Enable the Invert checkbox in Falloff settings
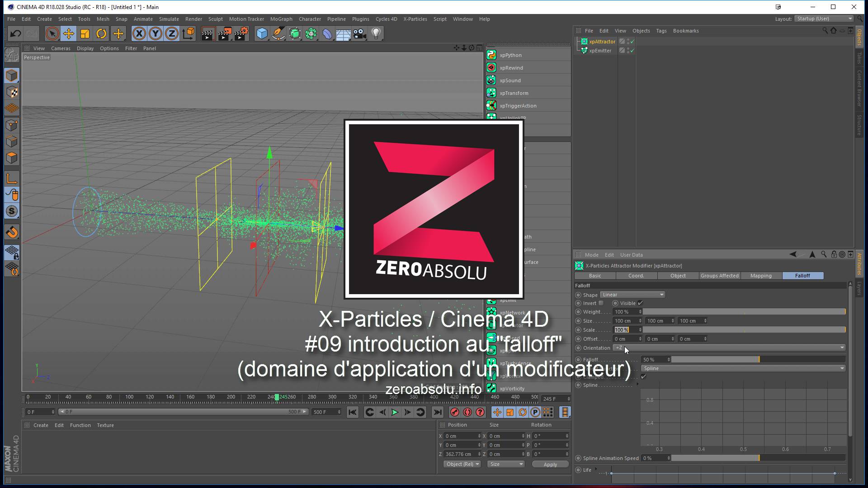Viewport: 868px width, 488px height. [601, 303]
